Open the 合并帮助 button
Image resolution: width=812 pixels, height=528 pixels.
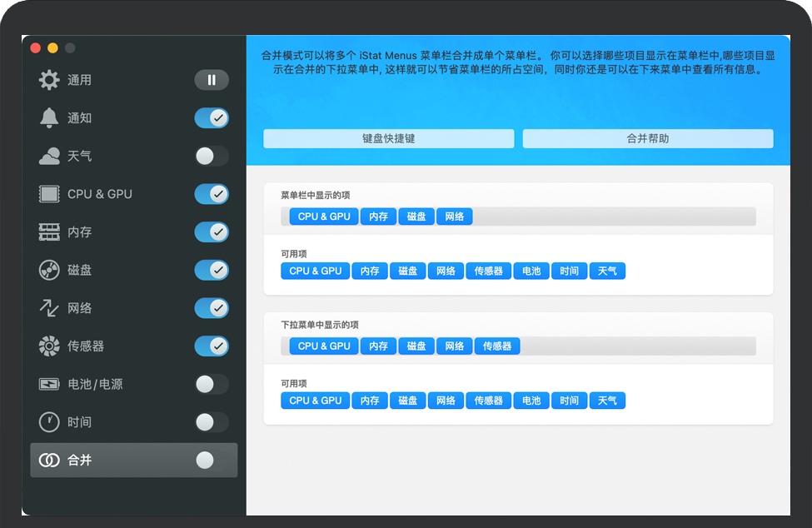pyautogui.click(x=647, y=139)
